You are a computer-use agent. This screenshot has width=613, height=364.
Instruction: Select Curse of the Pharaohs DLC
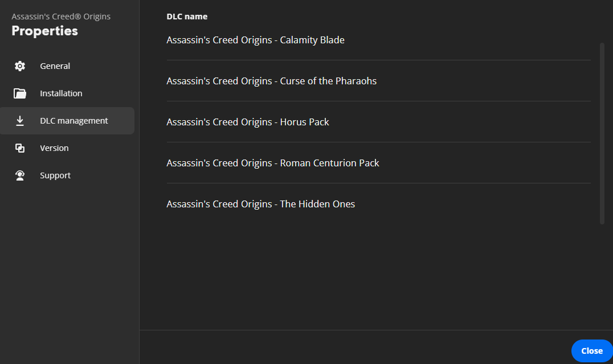(271, 81)
